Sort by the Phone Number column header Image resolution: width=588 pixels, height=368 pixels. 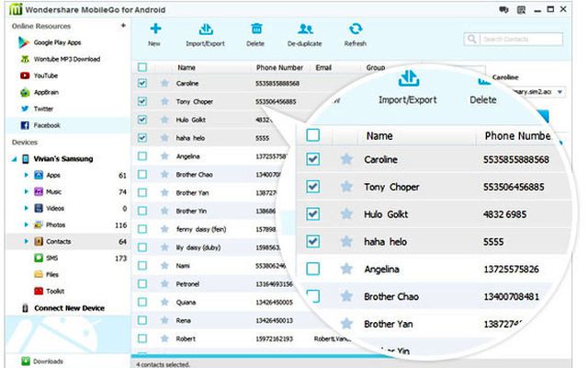point(279,67)
